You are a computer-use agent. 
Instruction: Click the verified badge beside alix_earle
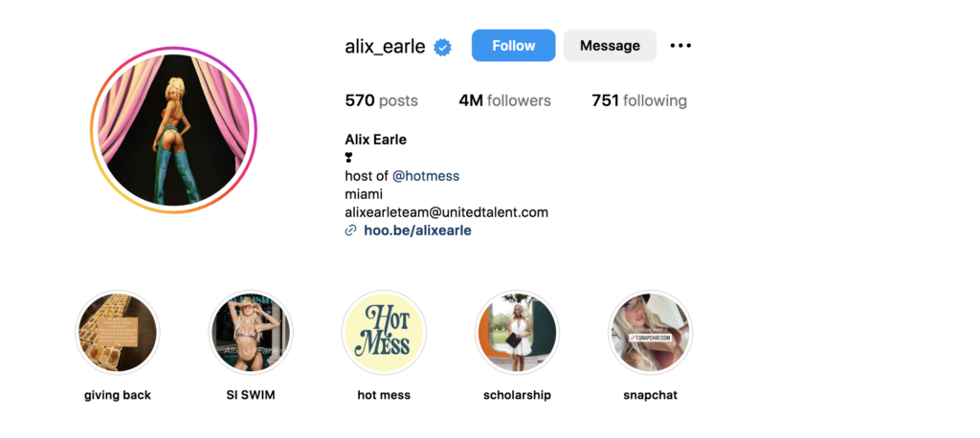click(443, 47)
